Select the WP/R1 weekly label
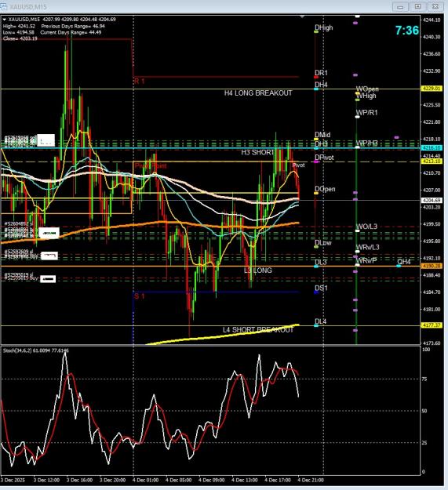The image size is (448, 490). 366,112
